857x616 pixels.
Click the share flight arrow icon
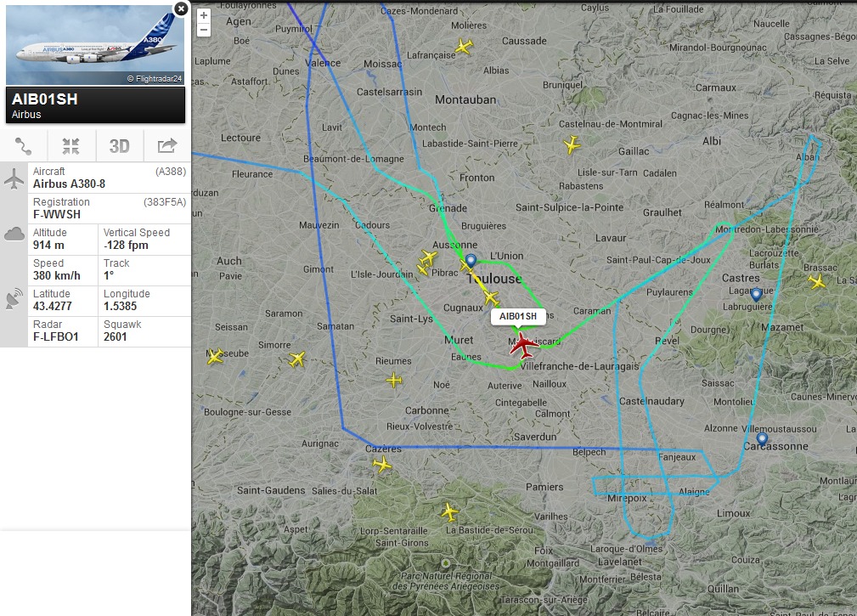[x=167, y=145]
